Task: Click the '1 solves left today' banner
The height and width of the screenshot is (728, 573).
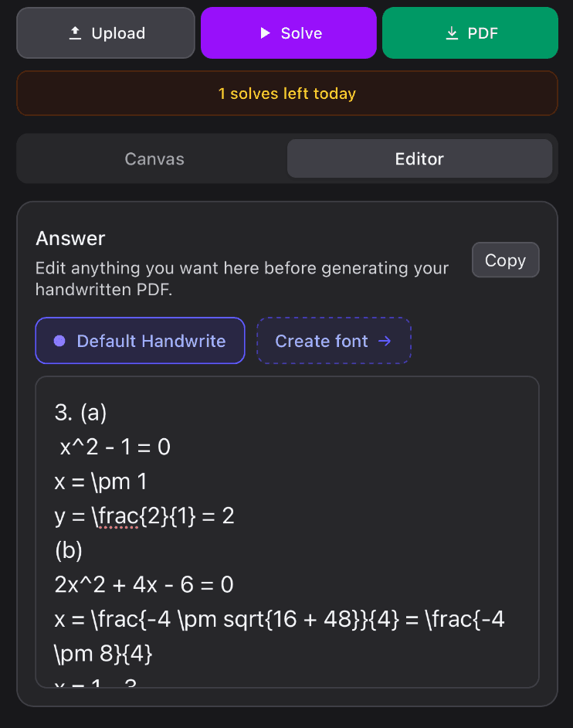Action: tap(286, 94)
